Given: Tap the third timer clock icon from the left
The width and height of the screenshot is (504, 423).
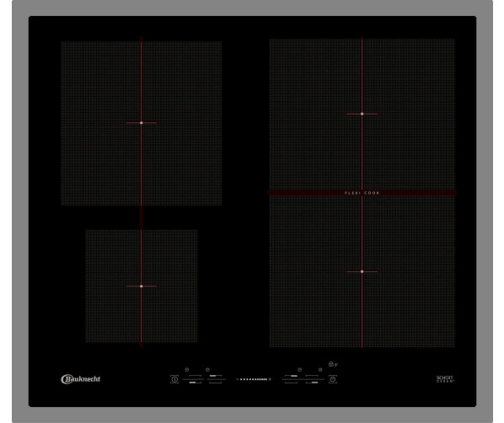Looking at the screenshot, I should point(299,370).
